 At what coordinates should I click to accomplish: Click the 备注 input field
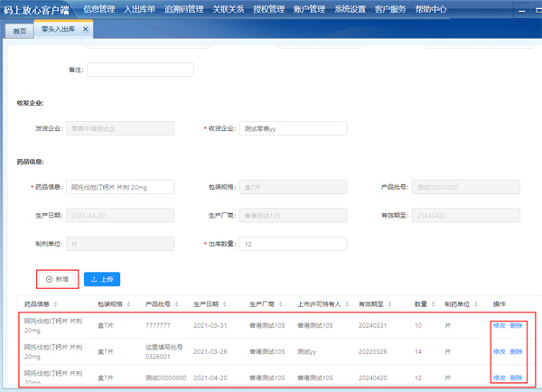pyautogui.click(x=140, y=70)
